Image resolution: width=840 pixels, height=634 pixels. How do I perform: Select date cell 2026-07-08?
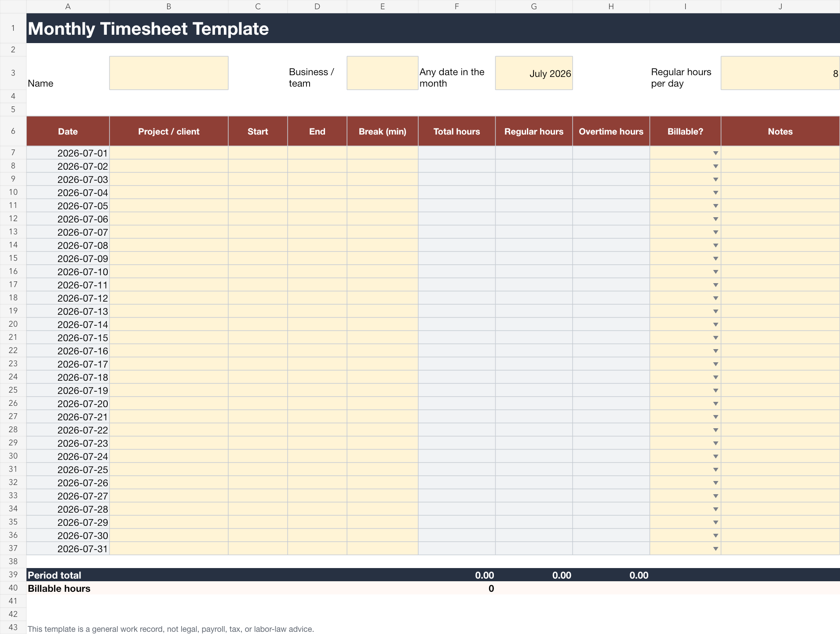tap(68, 245)
